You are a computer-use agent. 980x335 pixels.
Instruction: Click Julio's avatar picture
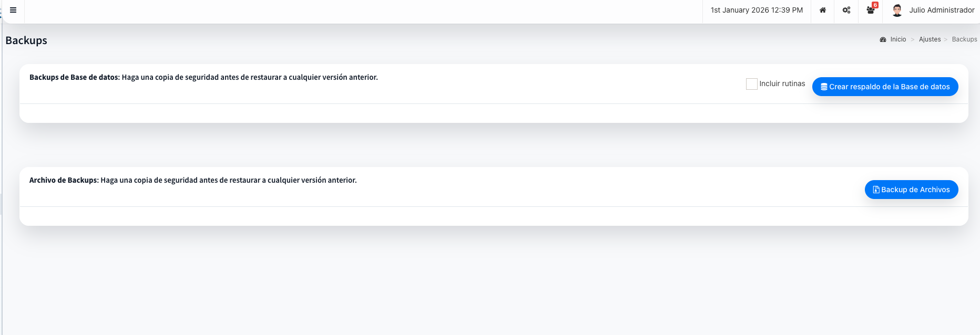897,10
